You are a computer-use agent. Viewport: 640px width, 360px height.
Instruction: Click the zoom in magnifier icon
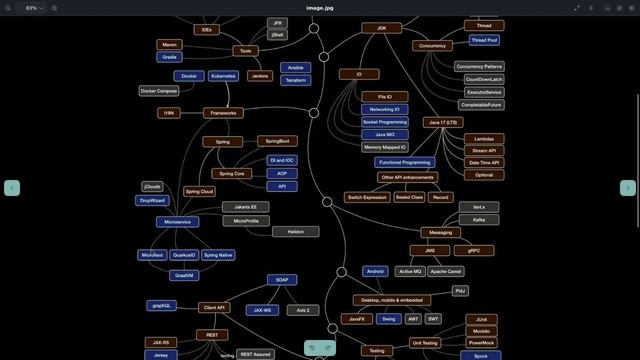(54, 8)
